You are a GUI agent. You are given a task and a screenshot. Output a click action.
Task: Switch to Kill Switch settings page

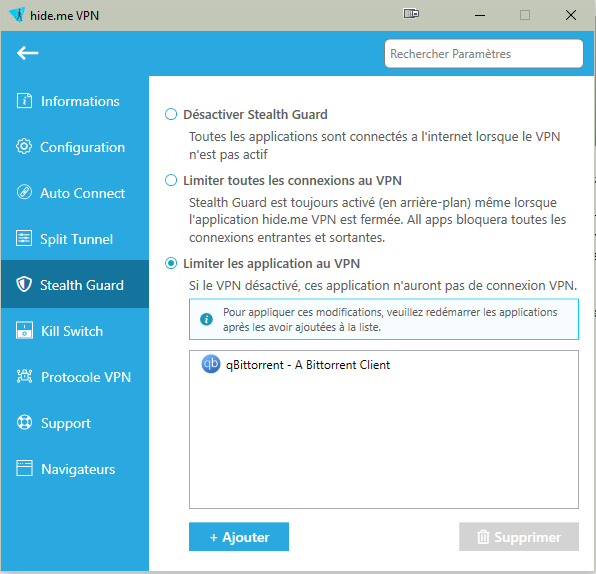(75, 331)
